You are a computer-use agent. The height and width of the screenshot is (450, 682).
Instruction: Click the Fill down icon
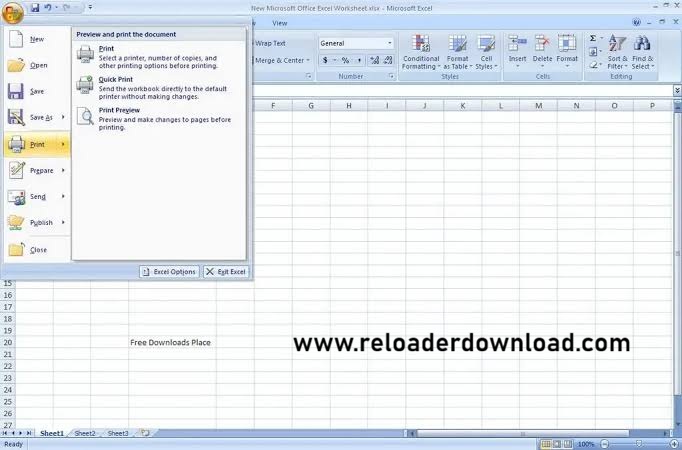point(593,52)
